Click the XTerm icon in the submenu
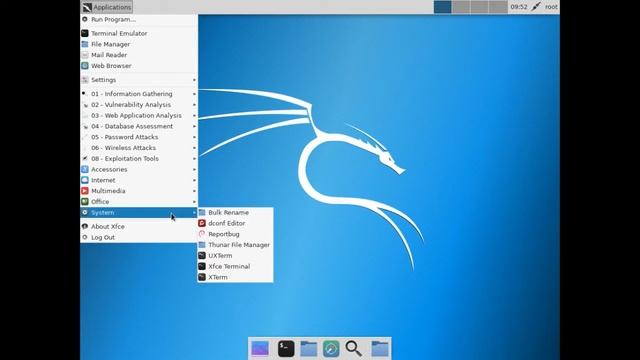The width and height of the screenshot is (640, 360). point(202,277)
